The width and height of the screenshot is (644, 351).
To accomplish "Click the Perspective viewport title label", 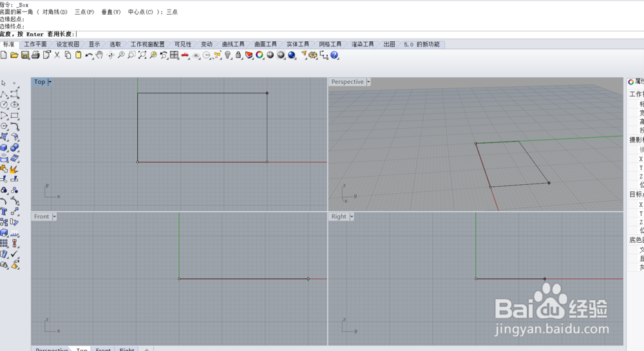I will click(x=348, y=82).
